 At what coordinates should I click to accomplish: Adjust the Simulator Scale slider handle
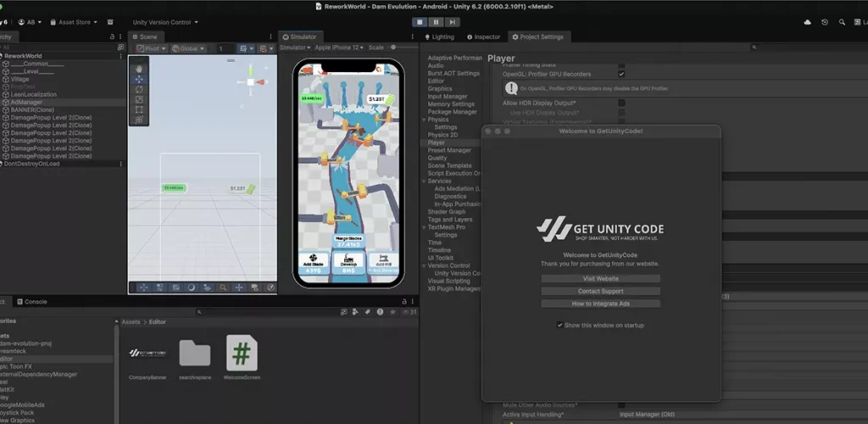(393, 47)
